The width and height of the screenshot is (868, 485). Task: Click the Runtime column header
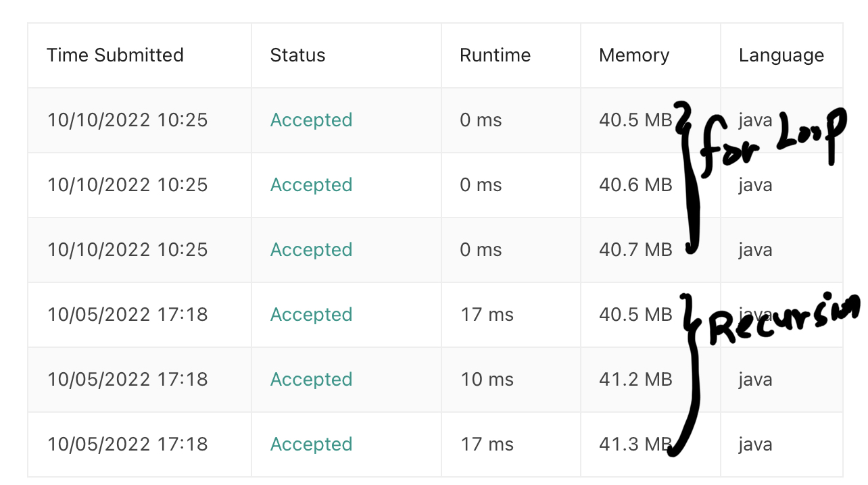click(495, 55)
